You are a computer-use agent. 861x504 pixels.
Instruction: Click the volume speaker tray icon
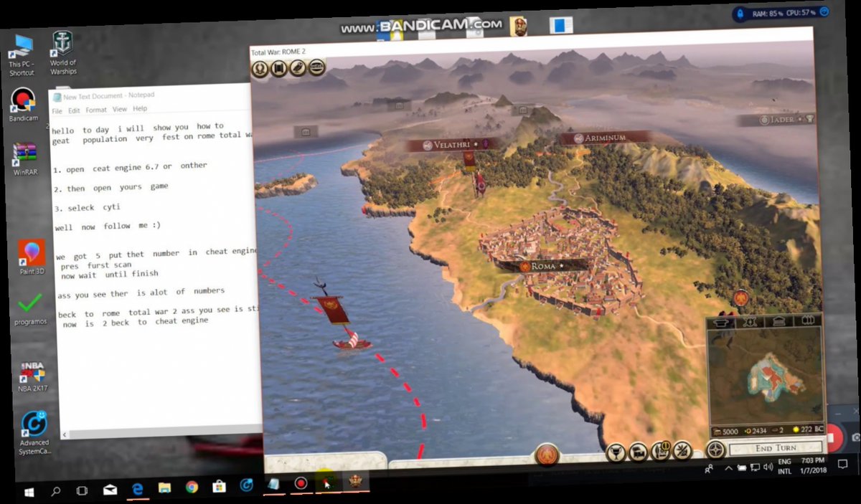[768, 467]
